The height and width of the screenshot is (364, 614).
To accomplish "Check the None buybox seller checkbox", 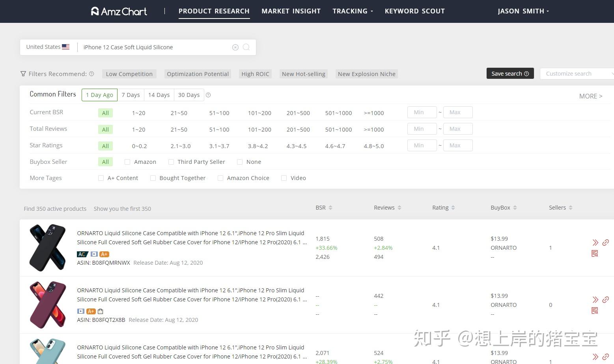I will click(240, 162).
